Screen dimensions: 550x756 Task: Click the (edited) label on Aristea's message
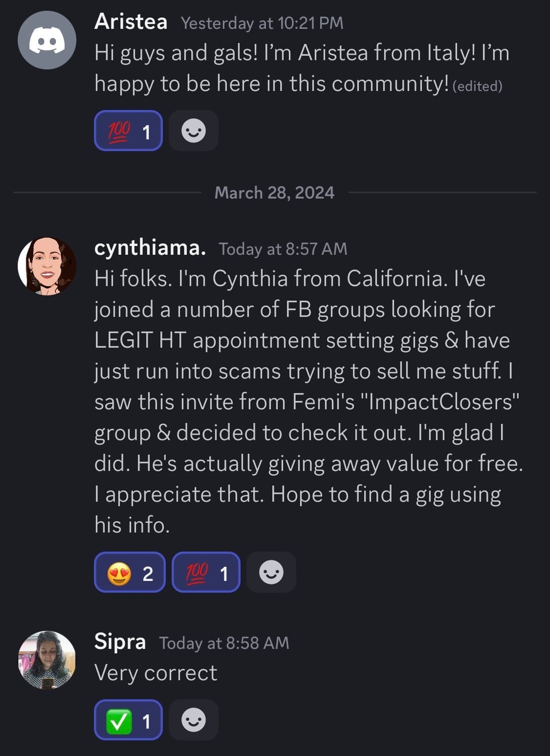[x=477, y=86]
